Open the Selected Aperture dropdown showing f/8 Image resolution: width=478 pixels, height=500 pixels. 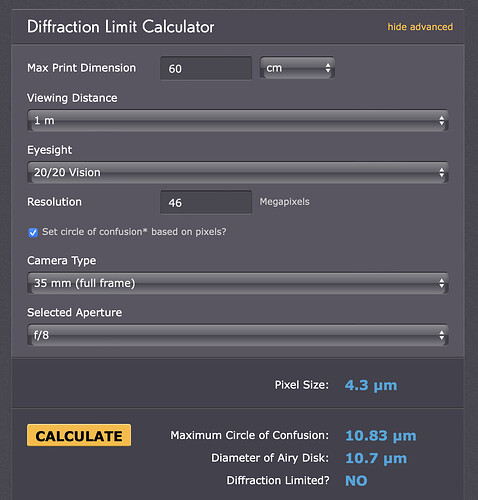[x=238, y=335]
